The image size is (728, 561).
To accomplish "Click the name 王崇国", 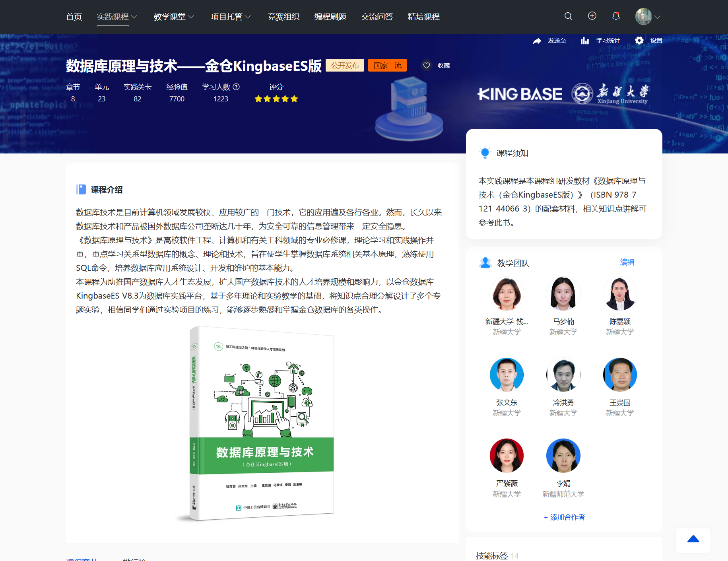I will 620,402.
